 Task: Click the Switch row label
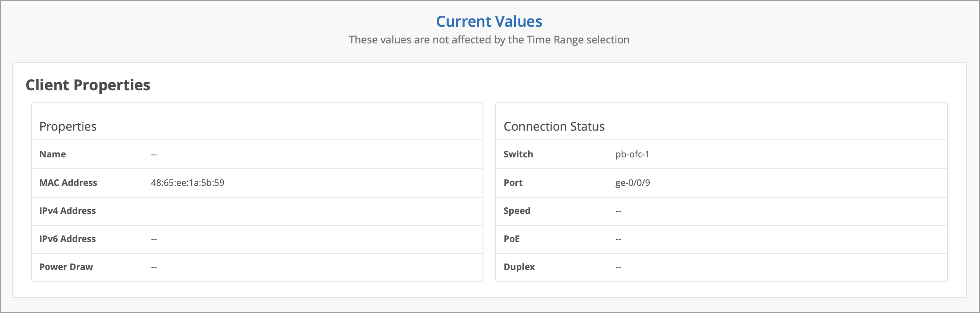(x=518, y=154)
